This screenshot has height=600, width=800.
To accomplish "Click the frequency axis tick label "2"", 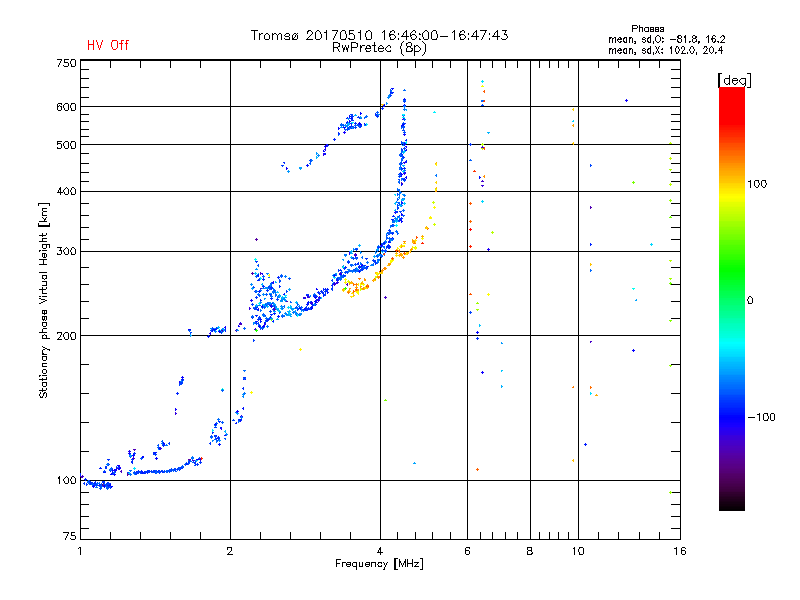I will coord(230,551).
